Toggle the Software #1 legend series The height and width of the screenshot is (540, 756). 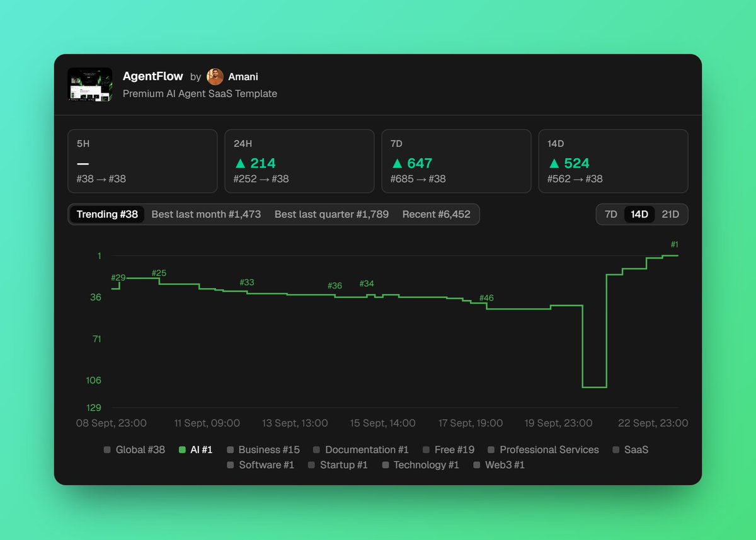[x=261, y=465]
